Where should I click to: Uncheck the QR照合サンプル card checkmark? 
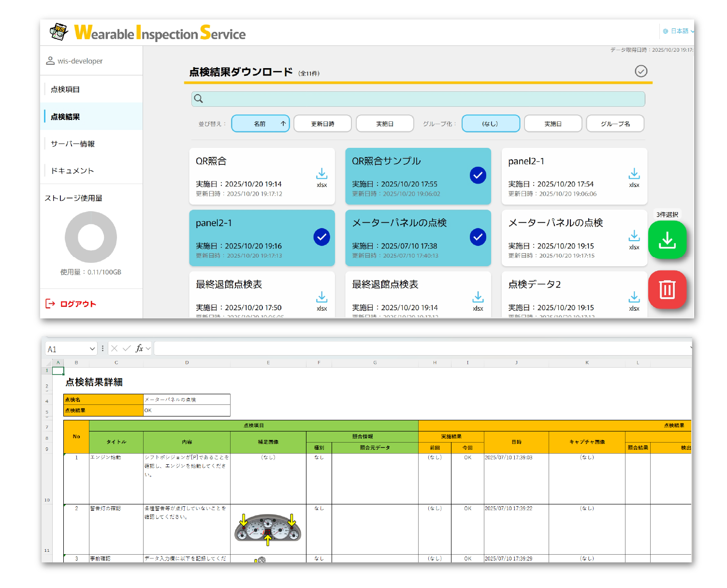tap(478, 175)
